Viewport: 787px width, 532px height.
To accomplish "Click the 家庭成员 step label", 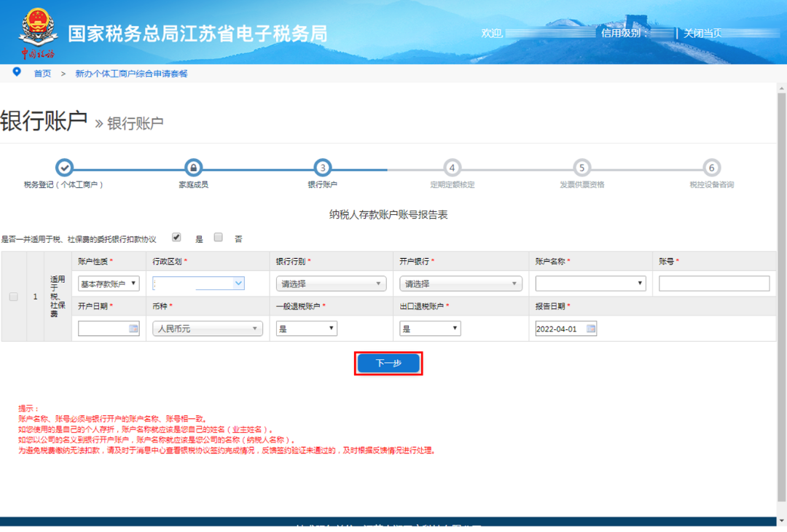I will 193,184.
